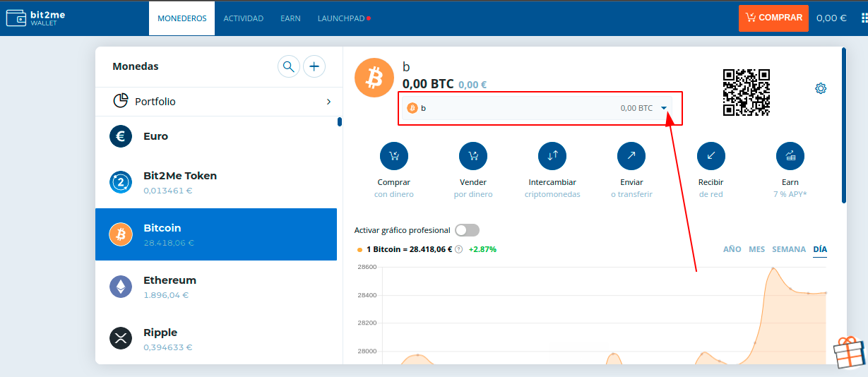This screenshot has height=377, width=868.
Task: Select Ethereum in the coin list
Action: [216, 287]
